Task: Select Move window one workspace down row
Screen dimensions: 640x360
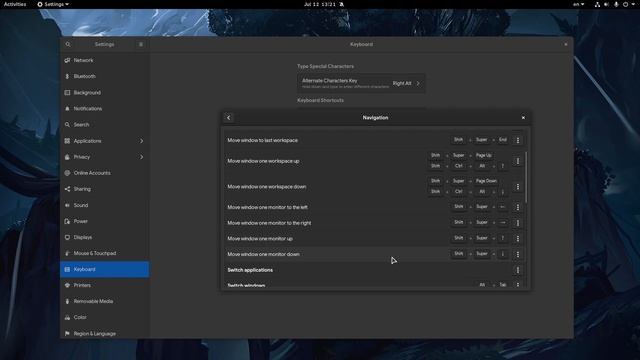Action: (374, 187)
